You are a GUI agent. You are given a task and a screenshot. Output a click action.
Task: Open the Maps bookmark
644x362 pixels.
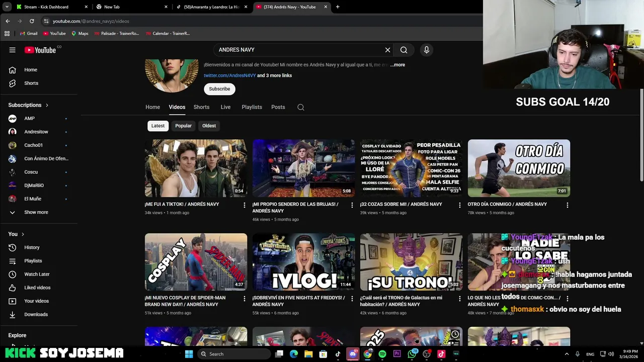tap(80, 34)
